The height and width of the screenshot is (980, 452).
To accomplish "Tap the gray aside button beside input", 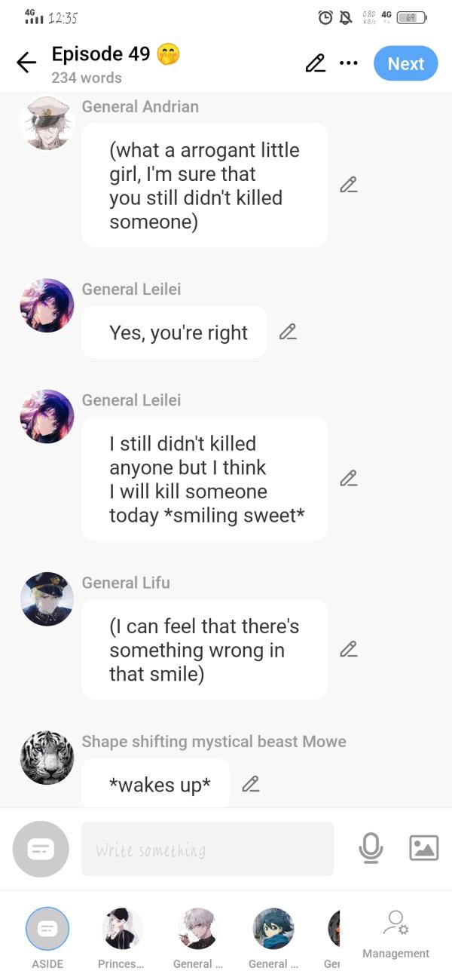I will click(41, 849).
